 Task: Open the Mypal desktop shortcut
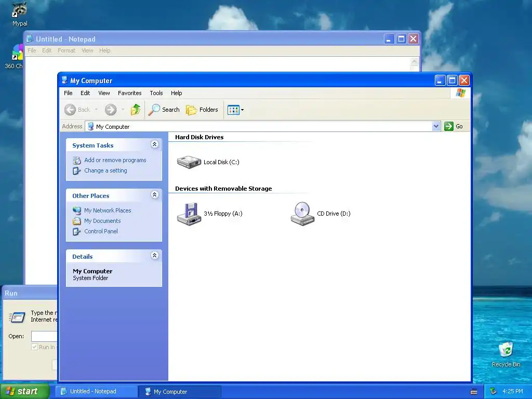20,14
